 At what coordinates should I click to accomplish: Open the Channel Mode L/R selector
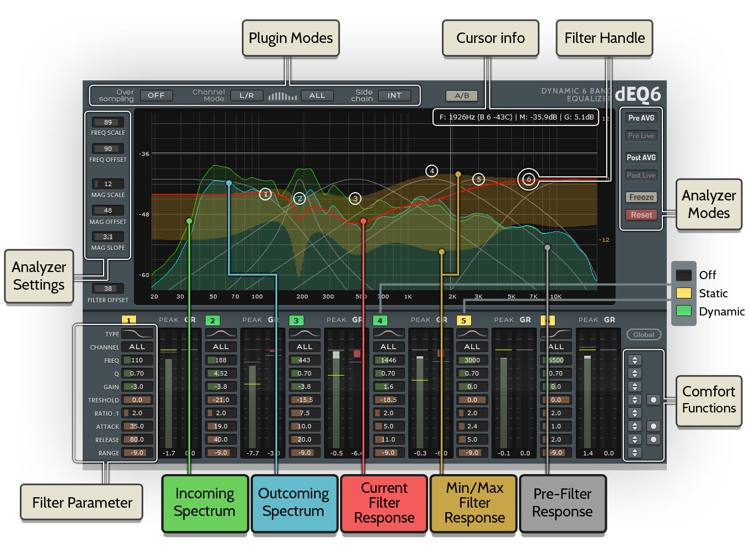click(246, 95)
